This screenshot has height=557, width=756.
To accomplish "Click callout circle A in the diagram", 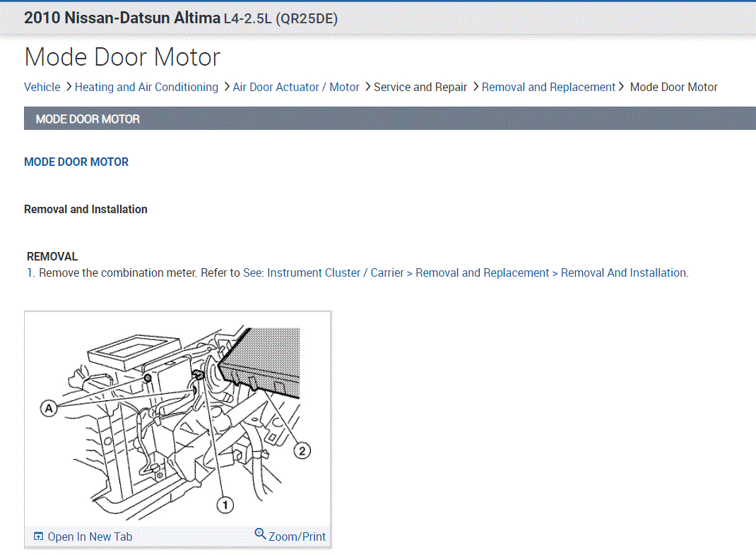I will click(x=49, y=408).
